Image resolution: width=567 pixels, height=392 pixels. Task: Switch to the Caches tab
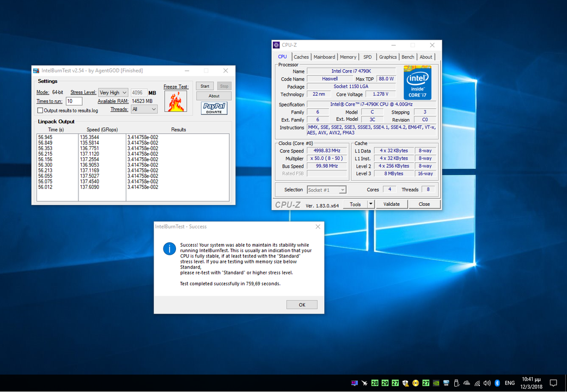301,57
